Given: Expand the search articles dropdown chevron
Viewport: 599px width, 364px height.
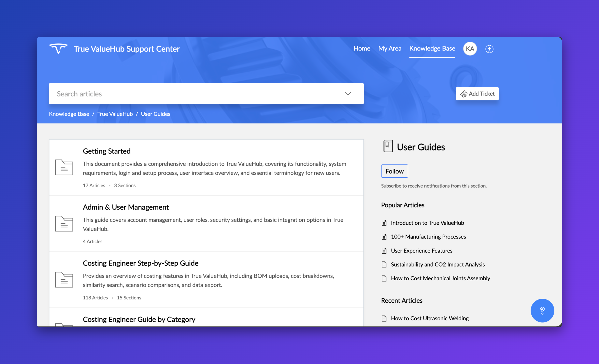Looking at the screenshot, I should tap(348, 94).
